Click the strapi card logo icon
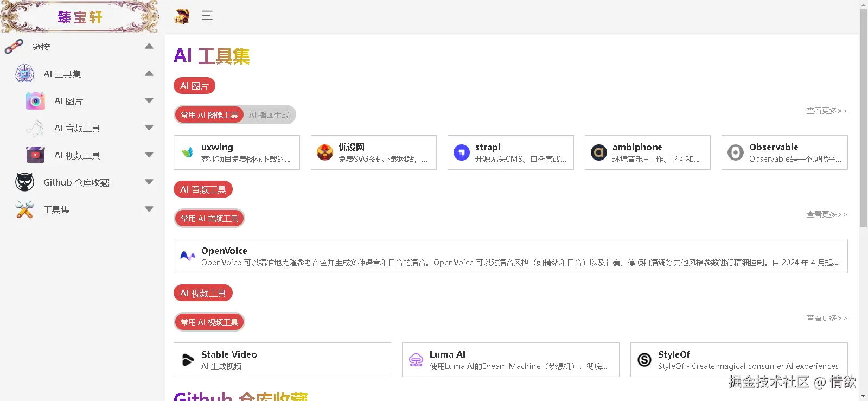 click(462, 152)
